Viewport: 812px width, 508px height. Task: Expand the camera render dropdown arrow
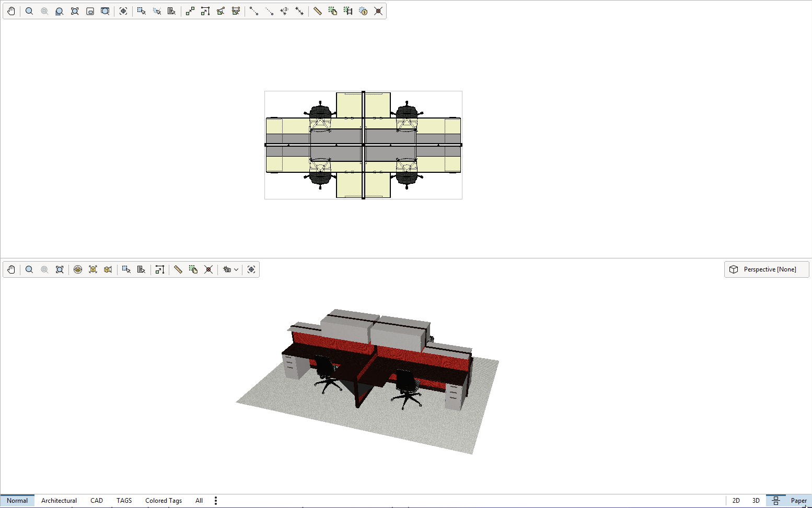(x=236, y=269)
